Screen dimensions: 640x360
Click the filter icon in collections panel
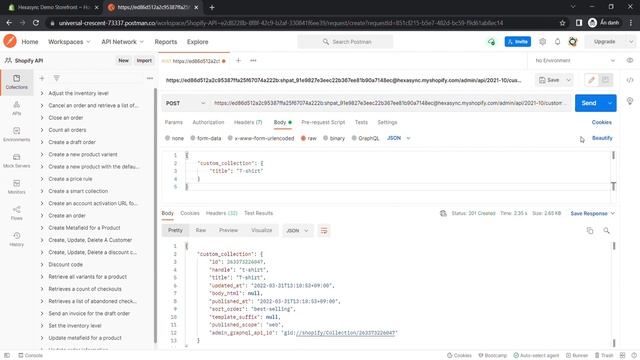[56, 78]
